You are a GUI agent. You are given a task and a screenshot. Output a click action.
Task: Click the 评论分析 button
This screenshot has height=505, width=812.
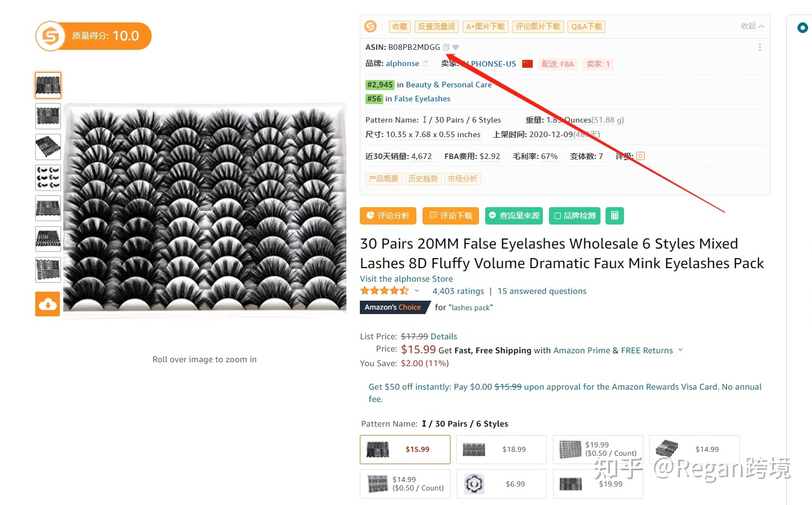[x=388, y=216]
